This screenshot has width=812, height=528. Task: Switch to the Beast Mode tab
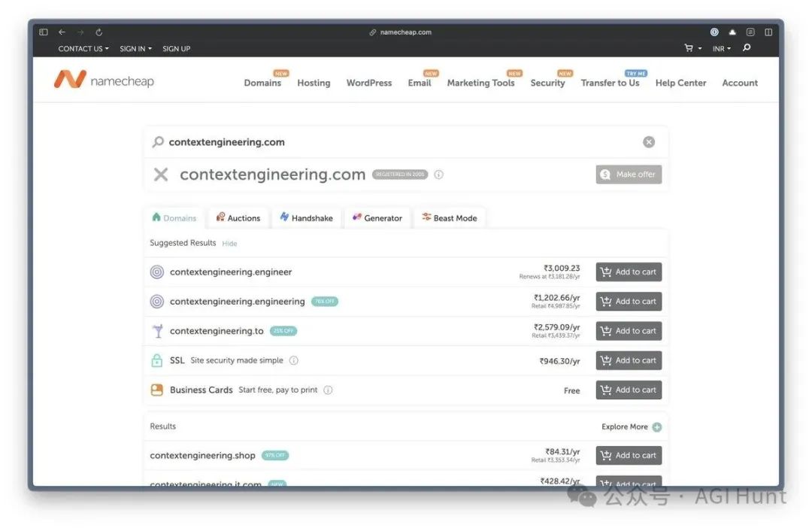[x=450, y=218]
